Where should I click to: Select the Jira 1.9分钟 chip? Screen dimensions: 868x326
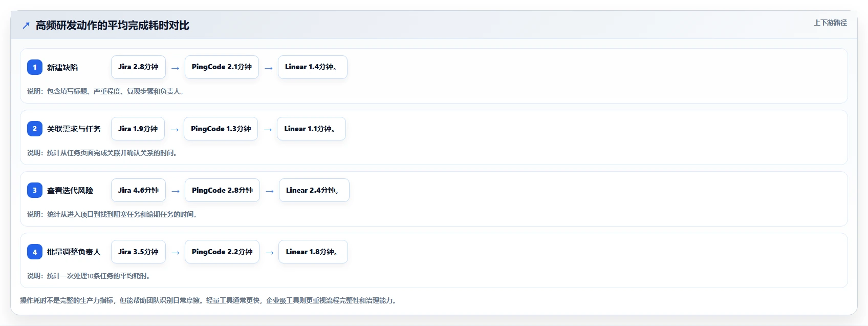click(x=138, y=129)
